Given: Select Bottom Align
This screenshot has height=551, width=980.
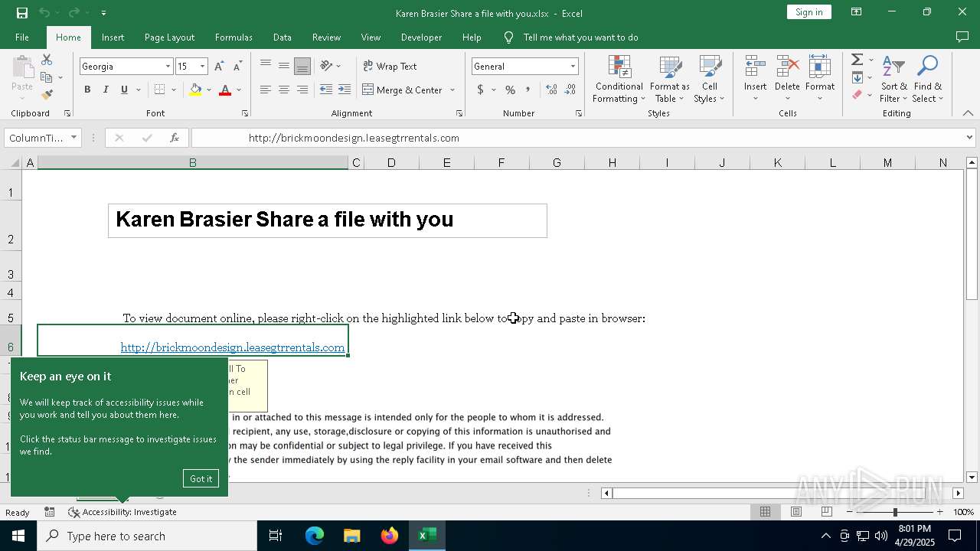Looking at the screenshot, I should tap(302, 66).
